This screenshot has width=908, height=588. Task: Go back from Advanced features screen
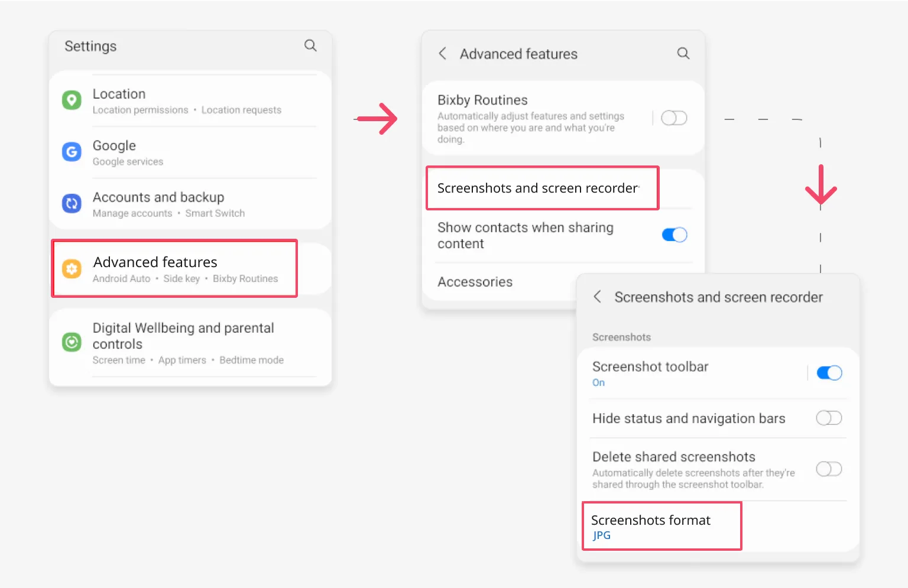(442, 53)
